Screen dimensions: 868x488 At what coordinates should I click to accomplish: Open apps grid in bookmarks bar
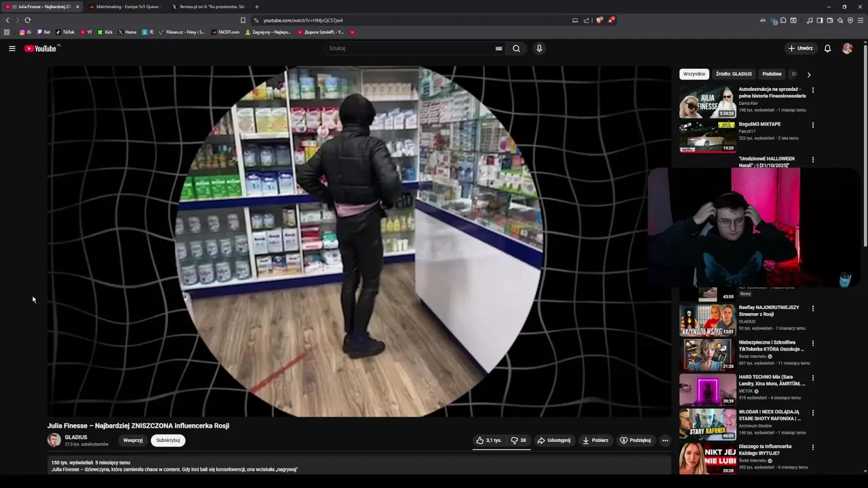point(7,32)
